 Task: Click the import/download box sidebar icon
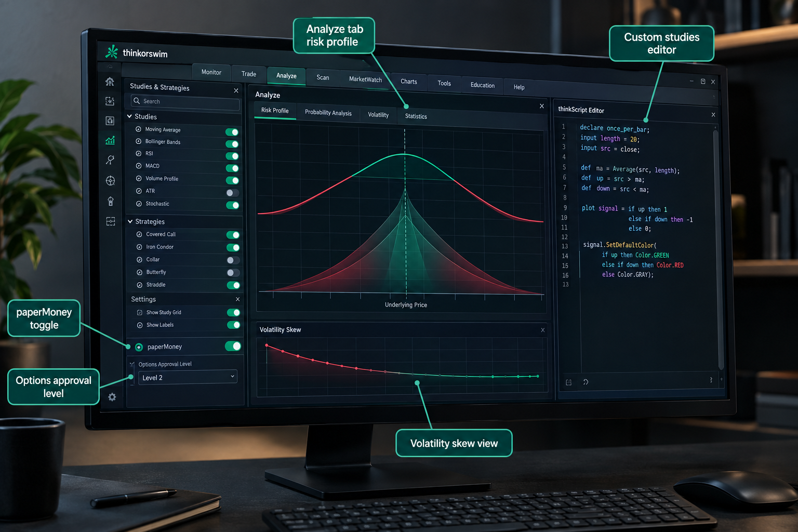coord(110,101)
